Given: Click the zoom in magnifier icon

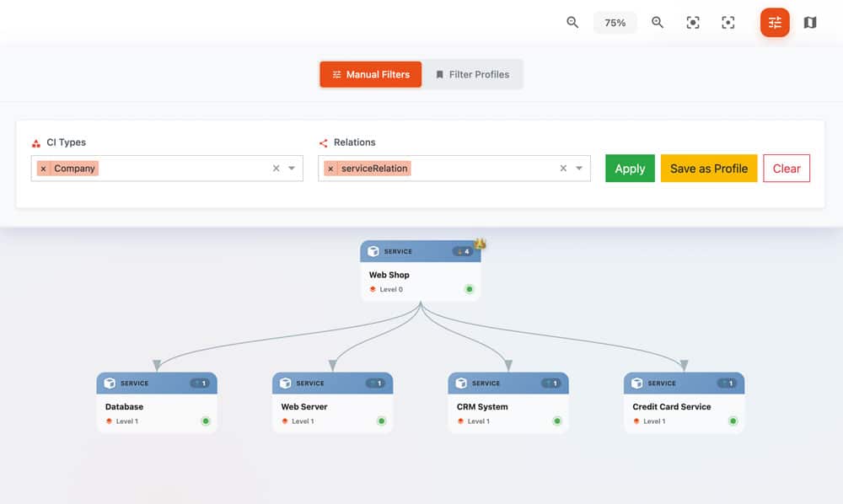Looking at the screenshot, I should [x=658, y=23].
